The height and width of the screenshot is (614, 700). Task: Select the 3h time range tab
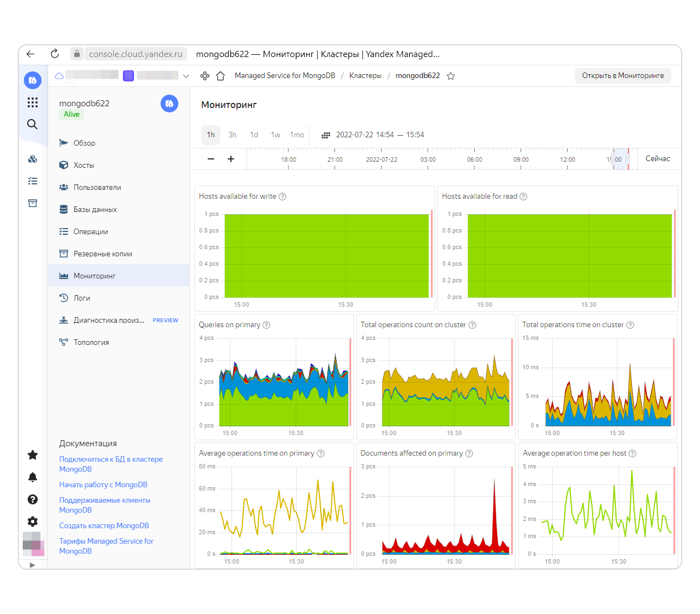(x=233, y=135)
